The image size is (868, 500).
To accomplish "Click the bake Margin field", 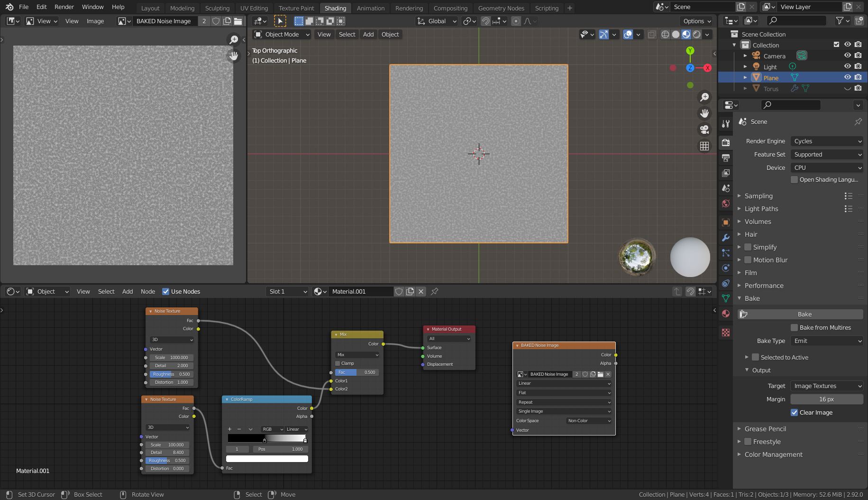I will tap(827, 399).
